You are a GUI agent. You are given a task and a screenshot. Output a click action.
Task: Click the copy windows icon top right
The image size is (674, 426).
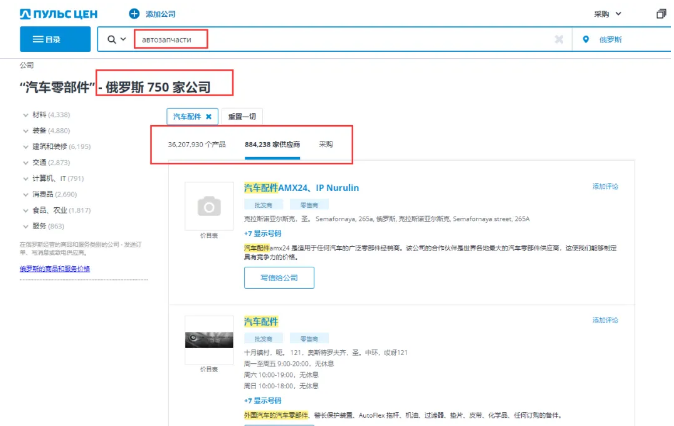tap(661, 14)
